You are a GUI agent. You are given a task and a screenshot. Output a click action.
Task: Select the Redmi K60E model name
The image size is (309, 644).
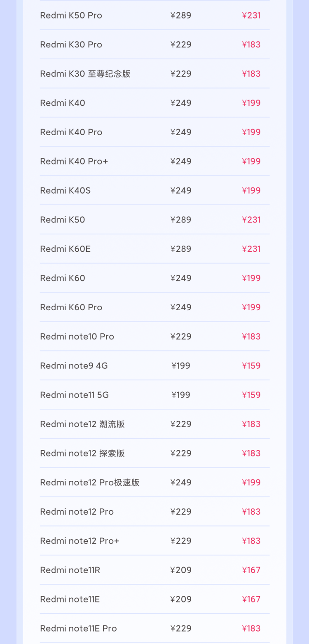65,249
